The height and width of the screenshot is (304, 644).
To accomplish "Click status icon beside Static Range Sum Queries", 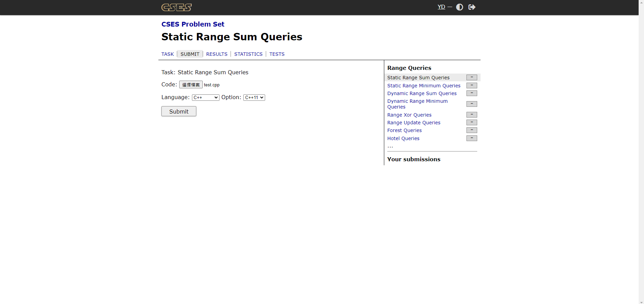I will point(472,78).
